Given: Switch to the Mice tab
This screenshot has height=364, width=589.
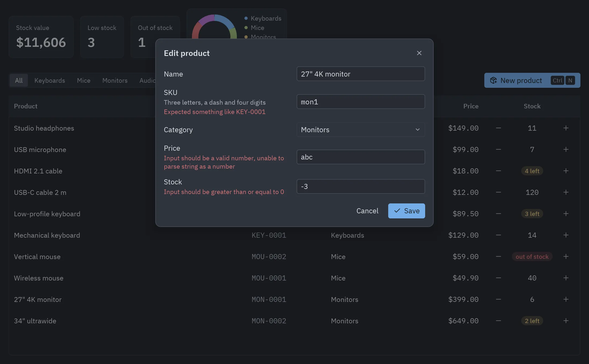Looking at the screenshot, I should [84, 80].
